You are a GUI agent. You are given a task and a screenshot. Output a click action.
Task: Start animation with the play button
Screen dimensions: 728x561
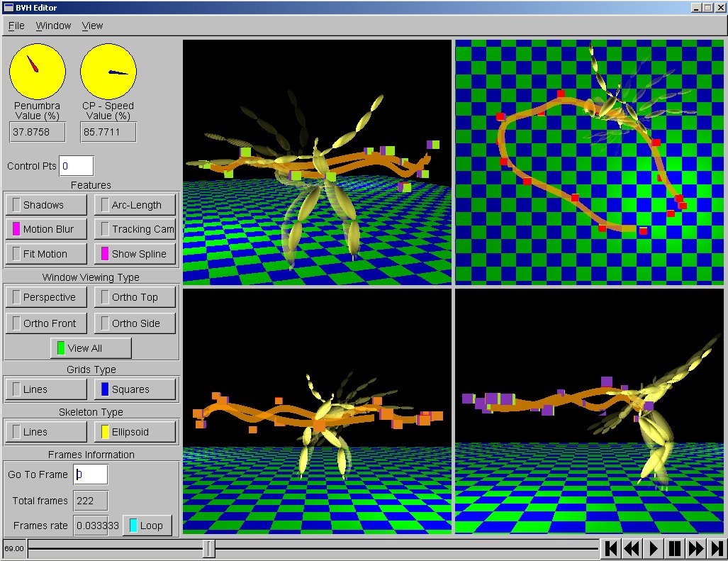pos(654,548)
